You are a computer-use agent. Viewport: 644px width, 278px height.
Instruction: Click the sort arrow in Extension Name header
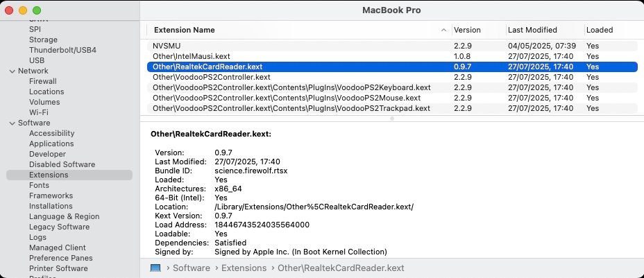pos(443,30)
